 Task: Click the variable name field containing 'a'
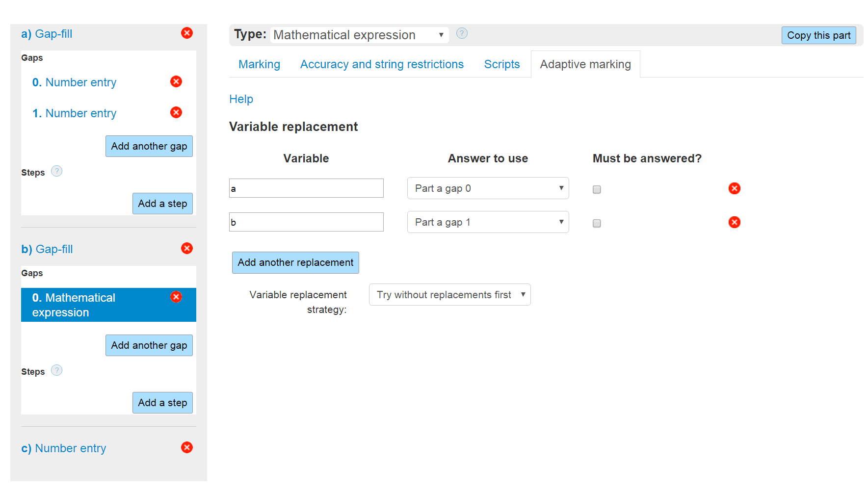pyautogui.click(x=306, y=188)
